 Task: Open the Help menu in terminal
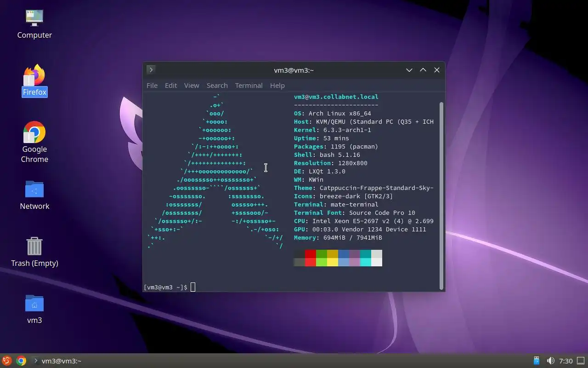277,86
